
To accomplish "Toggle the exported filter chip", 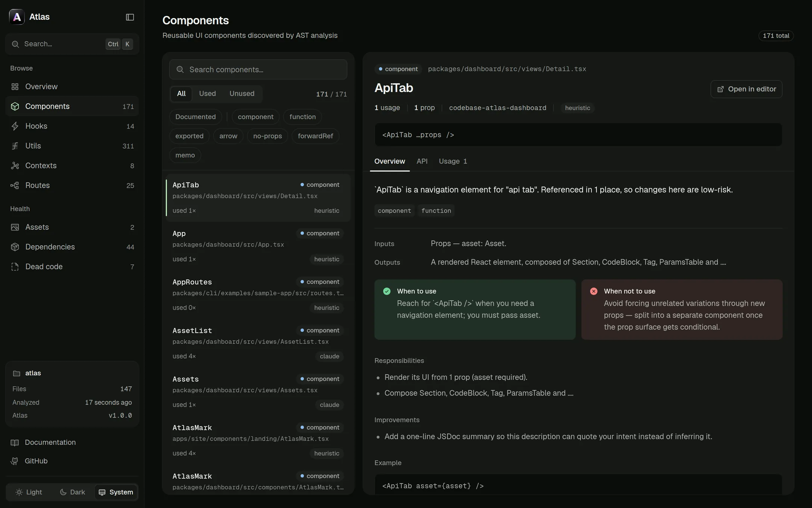I will [x=189, y=136].
